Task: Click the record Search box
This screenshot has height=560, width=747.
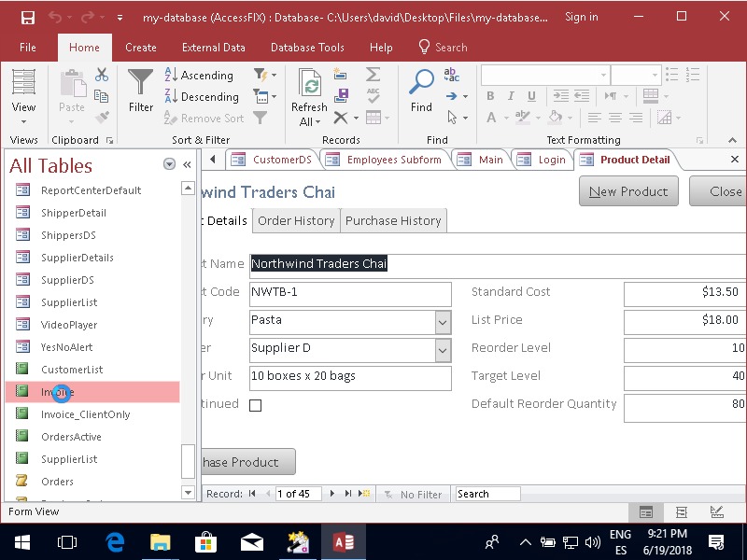Action: coord(487,494)
